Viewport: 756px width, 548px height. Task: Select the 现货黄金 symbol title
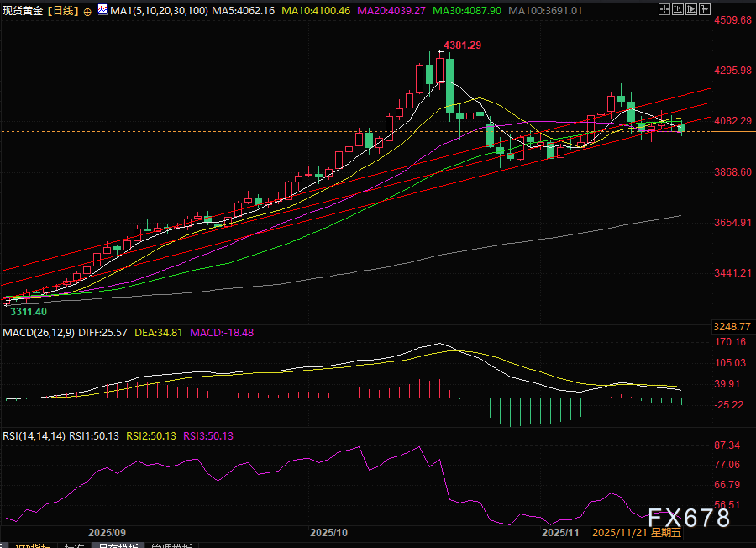(24, 11)
